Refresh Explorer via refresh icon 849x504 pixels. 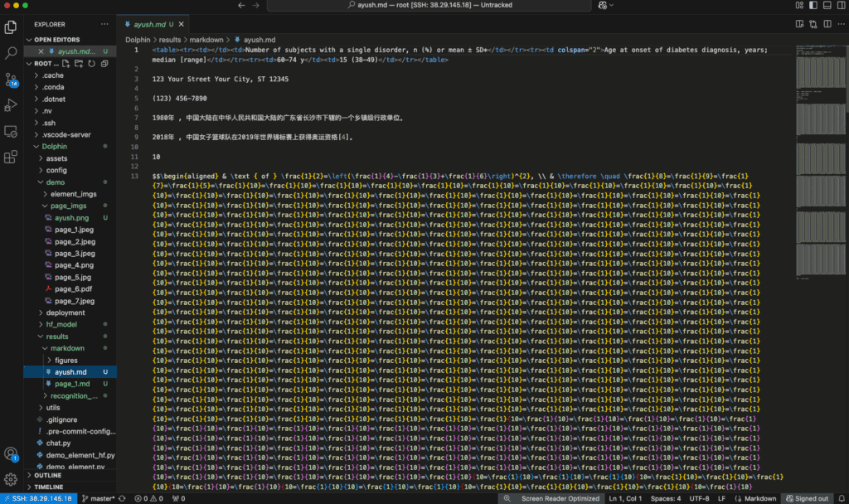(x=91, y=63)
